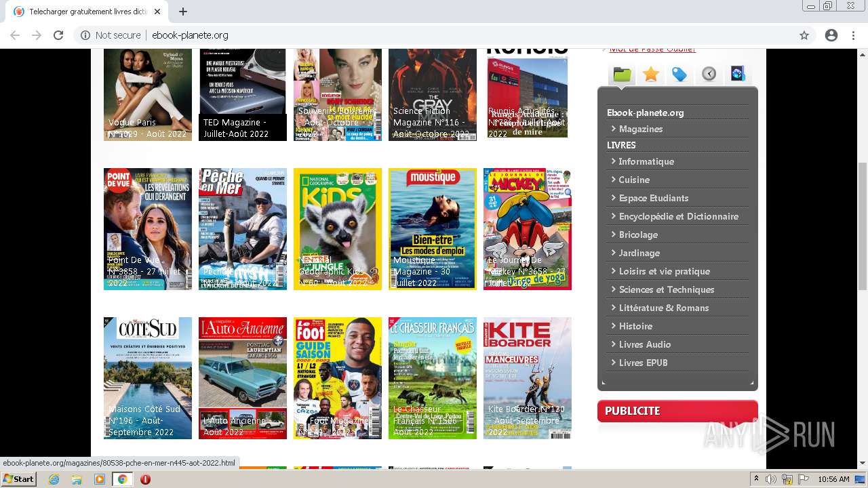Open Le Chasseur Français cover
This screenshot has height=488, width=868.
[x=433, y=378]
